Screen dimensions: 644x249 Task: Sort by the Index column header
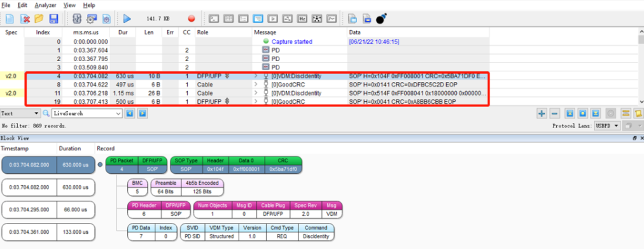[x=43, y=32]
